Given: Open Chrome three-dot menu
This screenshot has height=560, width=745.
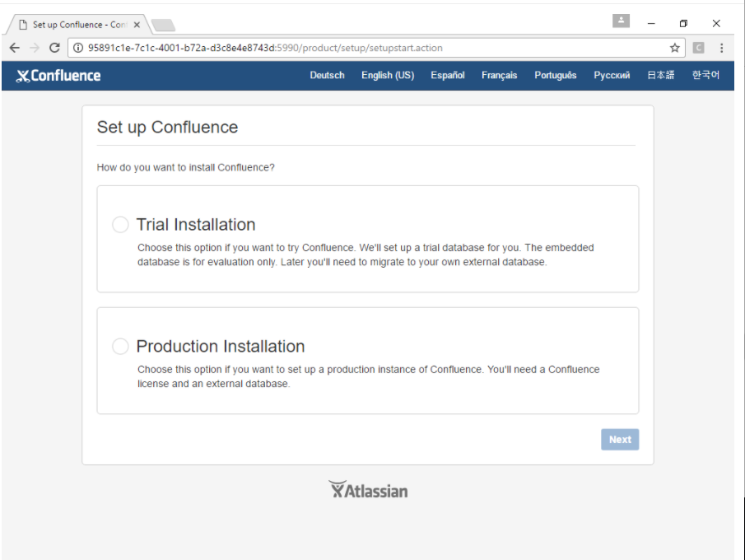Looking at the screenshot, I should (x=721, y=48).
